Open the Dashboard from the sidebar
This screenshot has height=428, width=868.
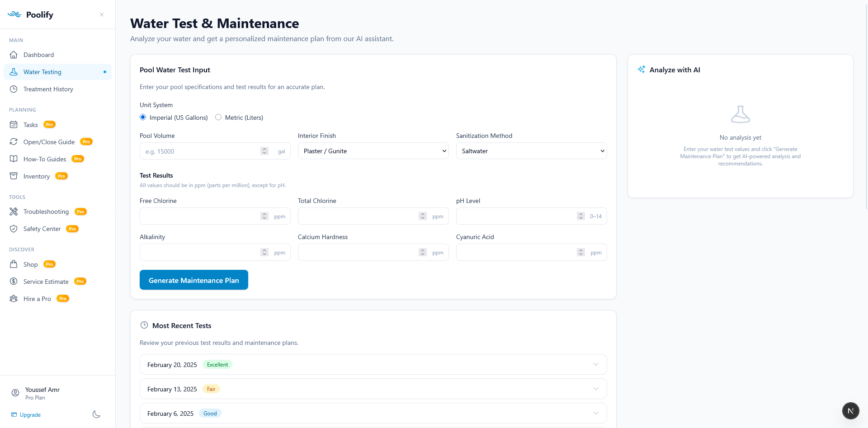[14, 55]
